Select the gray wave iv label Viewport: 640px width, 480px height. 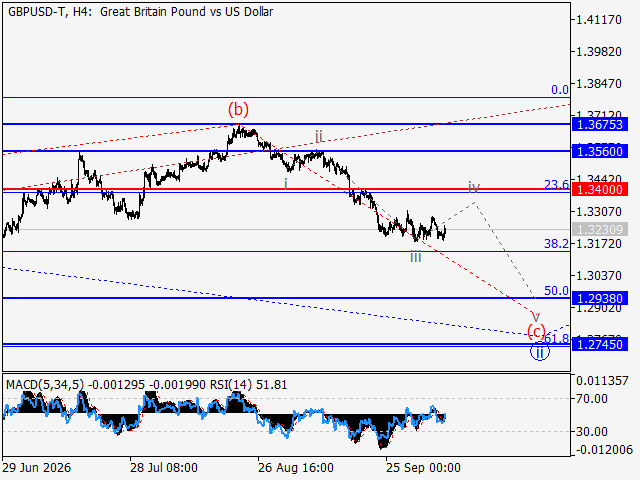tap(473, 187)
